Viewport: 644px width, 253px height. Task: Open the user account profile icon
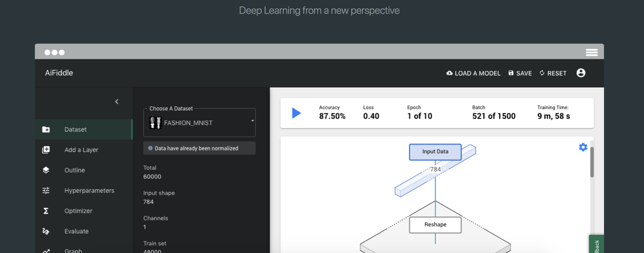pos(581,73)
